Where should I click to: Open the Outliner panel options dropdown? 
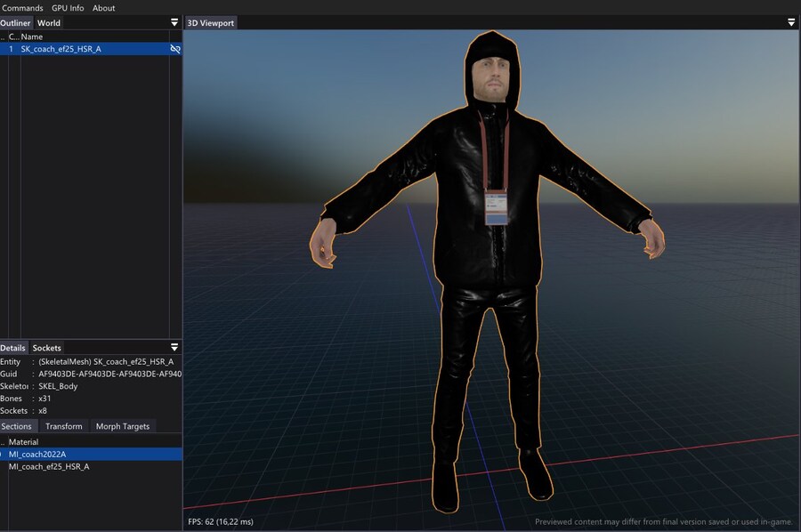click(x=174, y=22)
